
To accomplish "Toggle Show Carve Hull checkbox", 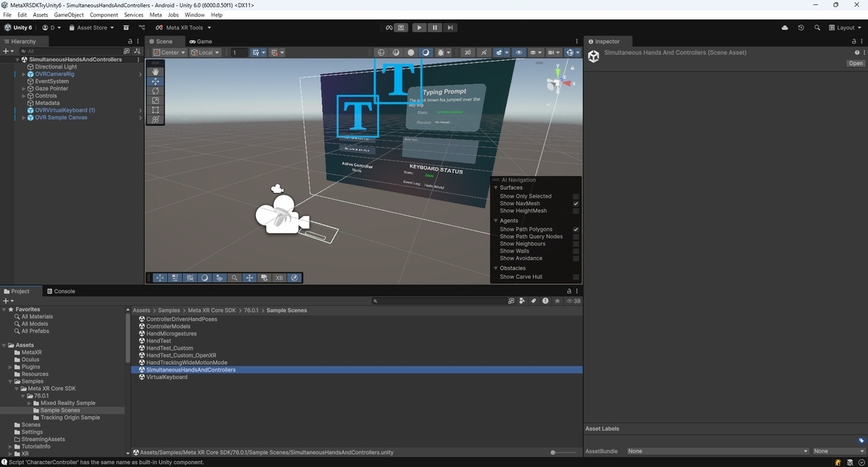I will coord(576,277).
